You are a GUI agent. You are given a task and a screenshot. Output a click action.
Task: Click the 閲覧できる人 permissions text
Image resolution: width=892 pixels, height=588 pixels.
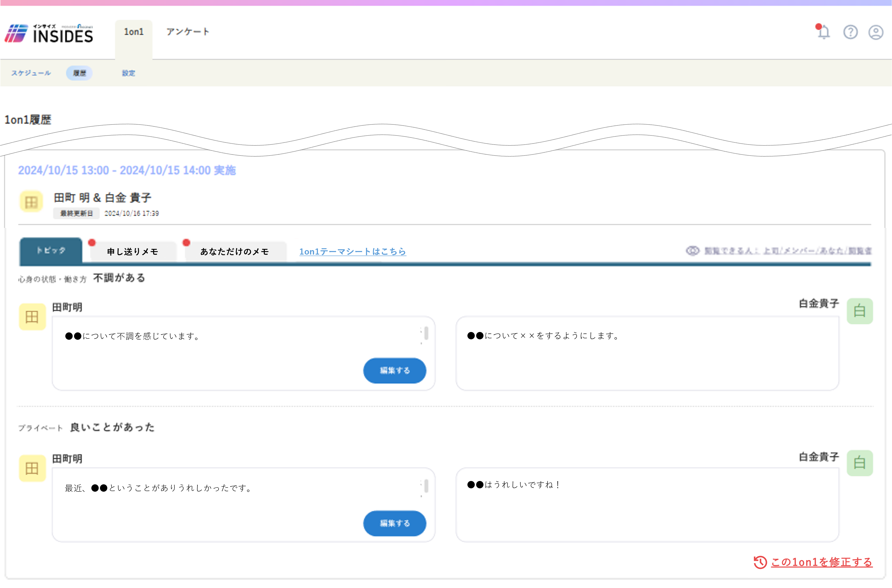pyautogui.click(x=788, y=251)
